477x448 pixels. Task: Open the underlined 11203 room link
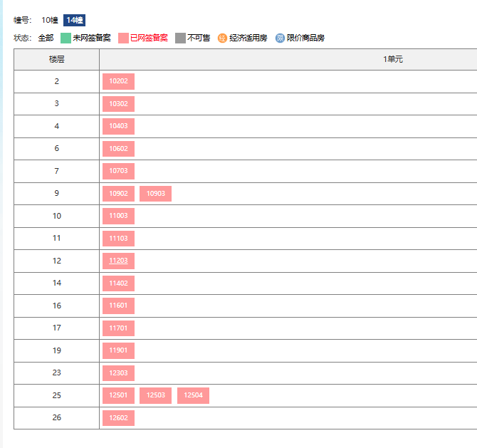(x=118, y=261)
